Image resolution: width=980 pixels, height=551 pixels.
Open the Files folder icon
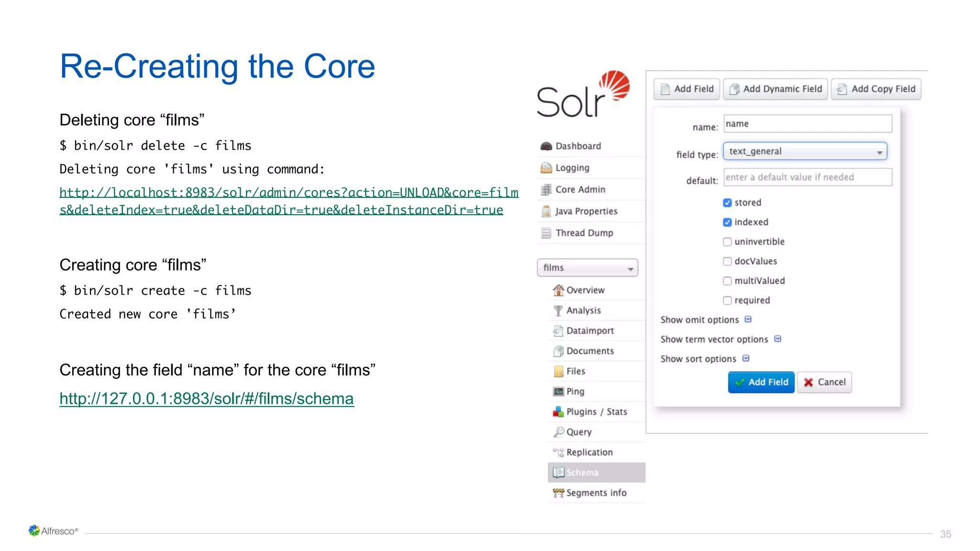tap(558, 371)
